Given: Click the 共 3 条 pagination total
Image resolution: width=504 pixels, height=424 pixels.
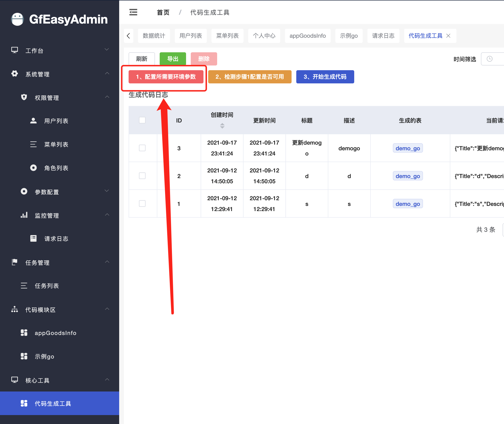Looking at the screenshot, I should (x=486, y=229).
